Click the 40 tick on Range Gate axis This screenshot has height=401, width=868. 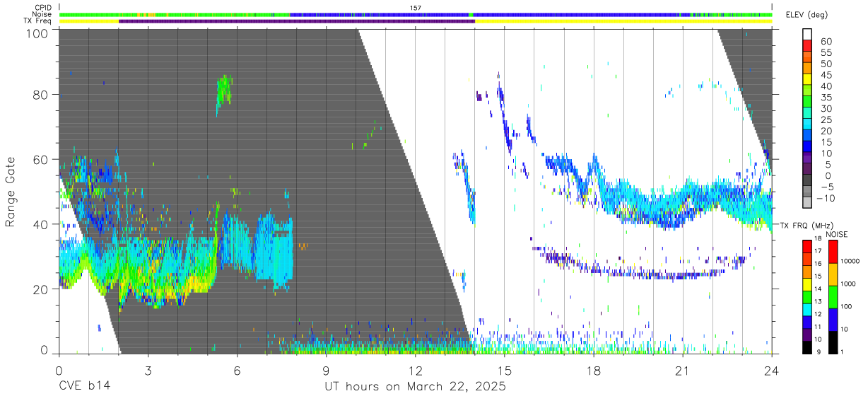pyautogui.click(x=40, y=224)
